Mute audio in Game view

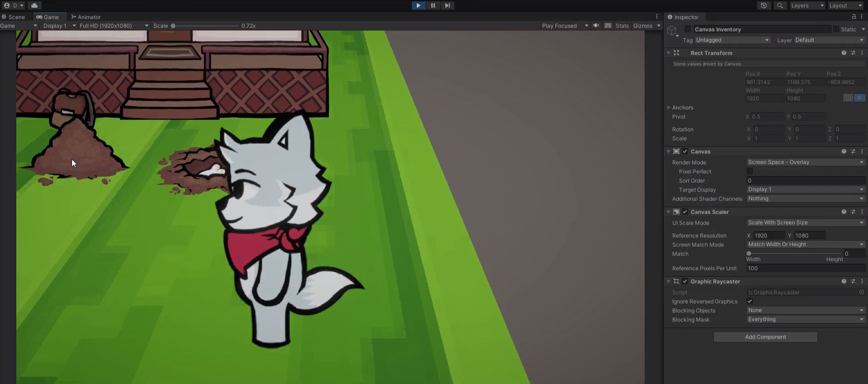(596, 26)
